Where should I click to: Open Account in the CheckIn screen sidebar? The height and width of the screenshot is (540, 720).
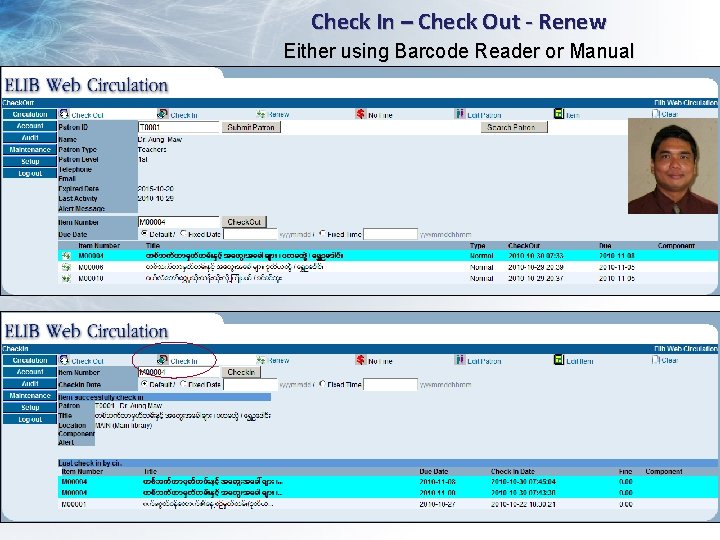30,372
